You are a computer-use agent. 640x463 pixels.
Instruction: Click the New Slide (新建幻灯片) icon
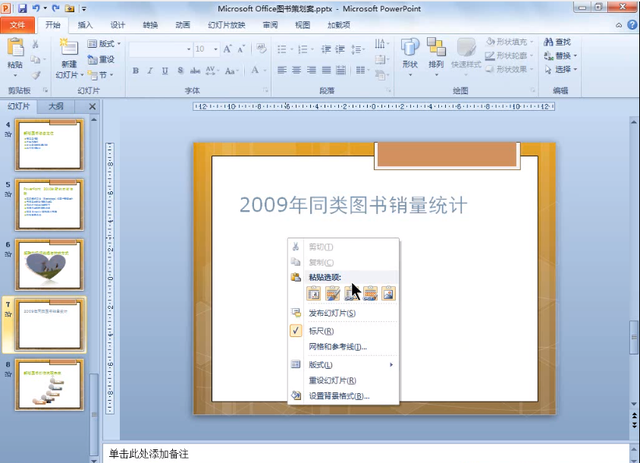(x=67, y=50)
